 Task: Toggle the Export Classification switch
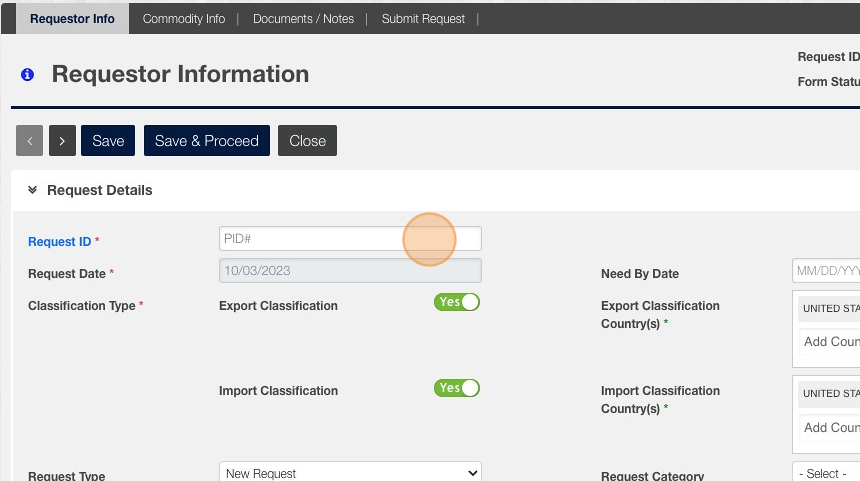(457, 302)
